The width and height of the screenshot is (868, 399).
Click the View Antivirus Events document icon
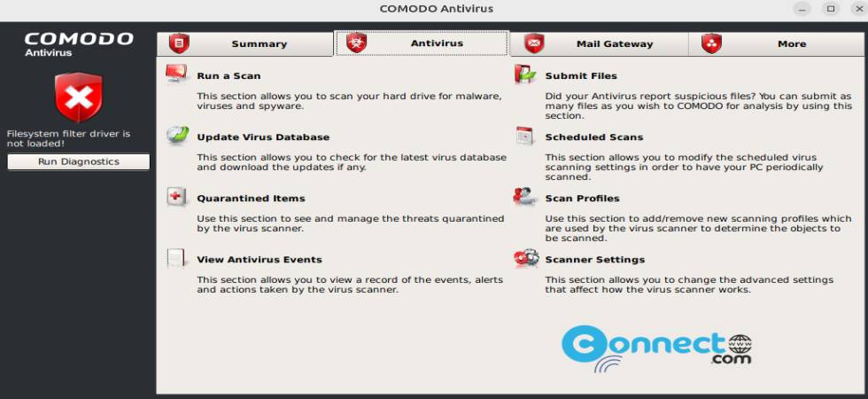(x=176, y=258)
